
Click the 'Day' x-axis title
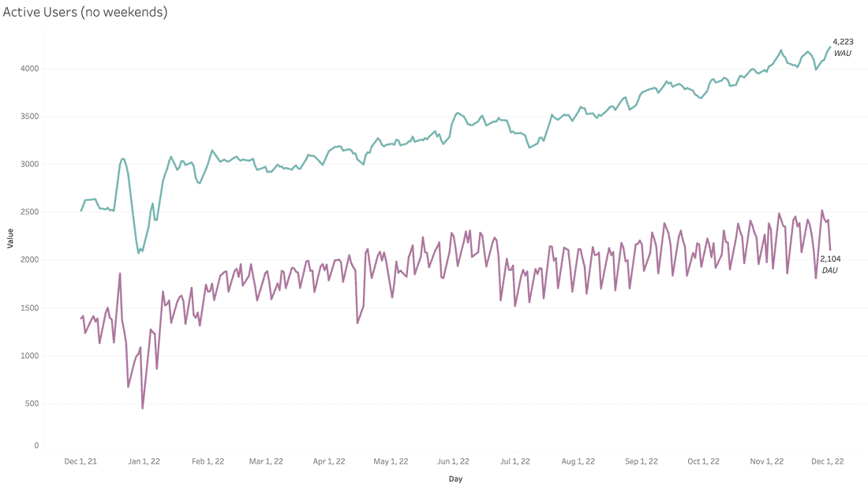point(455,479)
